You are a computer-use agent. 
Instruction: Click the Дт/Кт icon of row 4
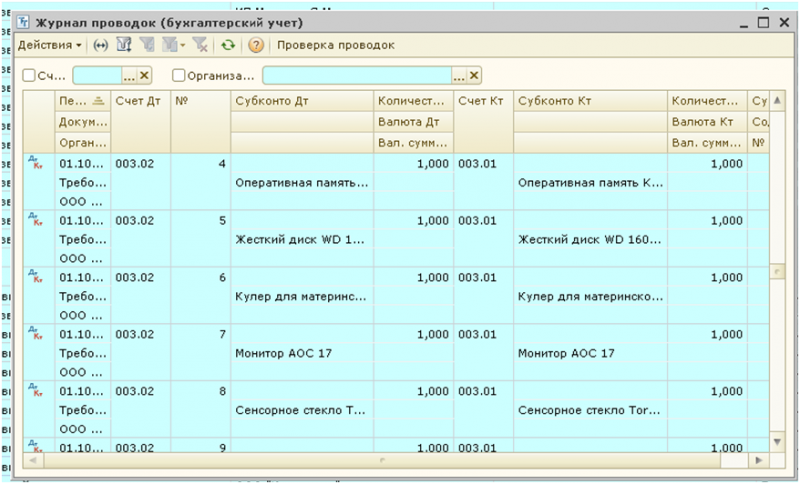pyautogui.click(x=35, y=162)
